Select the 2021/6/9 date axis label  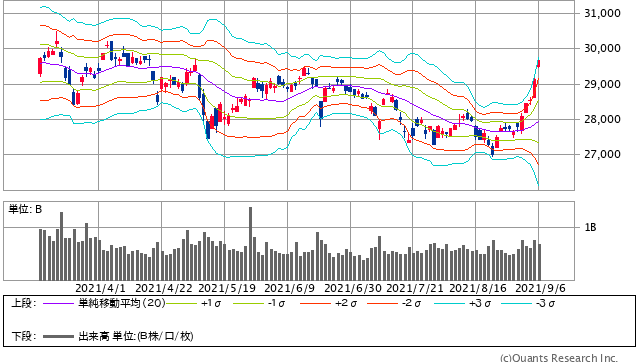coord(289,288)
